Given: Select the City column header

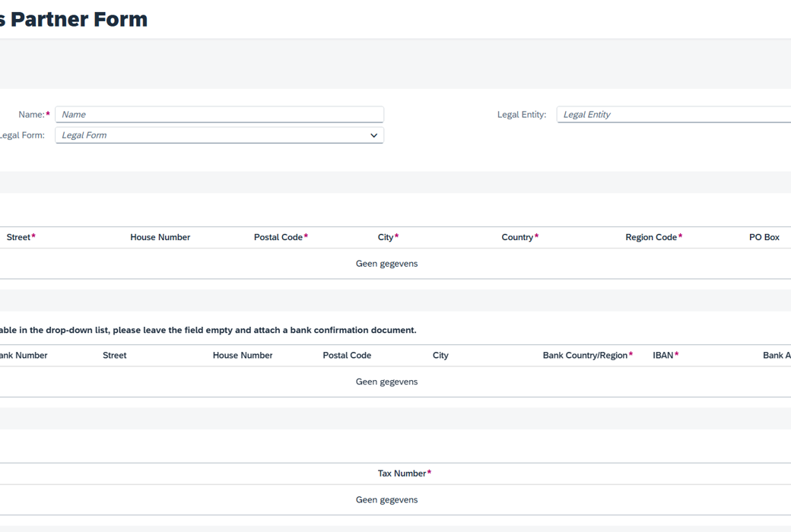Looking at the screenshot, I should point(386,236).
